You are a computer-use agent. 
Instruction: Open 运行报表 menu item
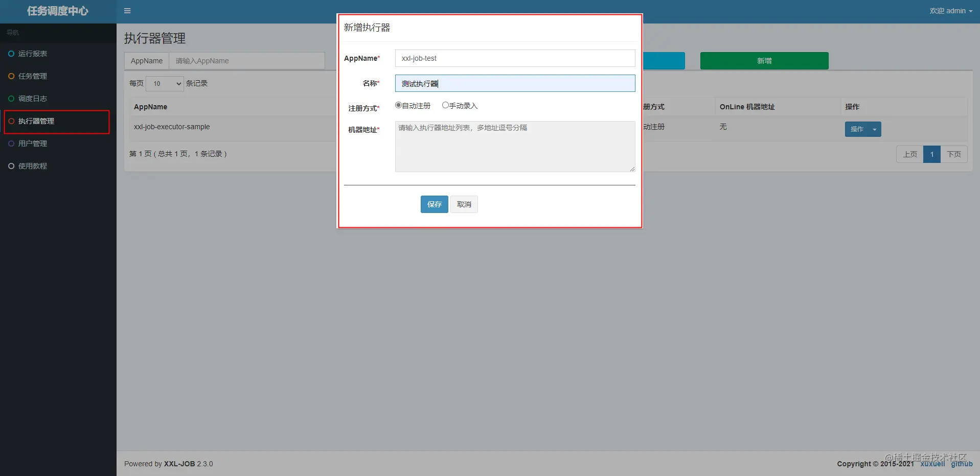(58, 54)
